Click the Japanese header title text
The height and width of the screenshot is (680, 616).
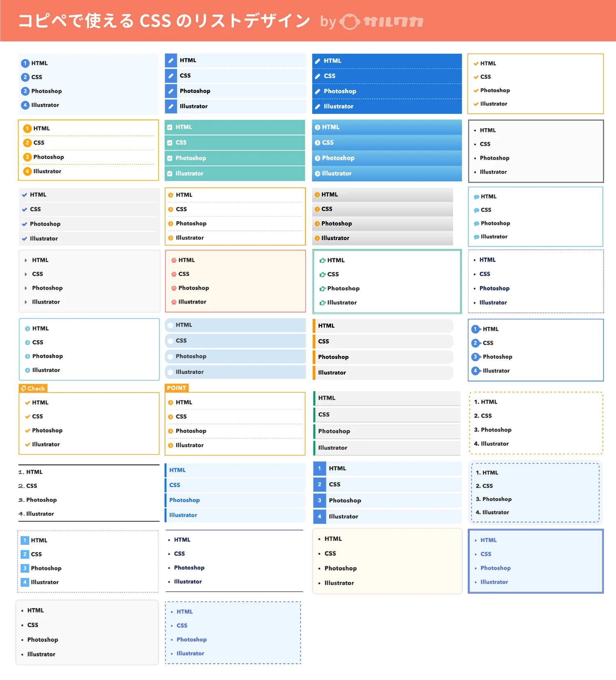point(163,21)
